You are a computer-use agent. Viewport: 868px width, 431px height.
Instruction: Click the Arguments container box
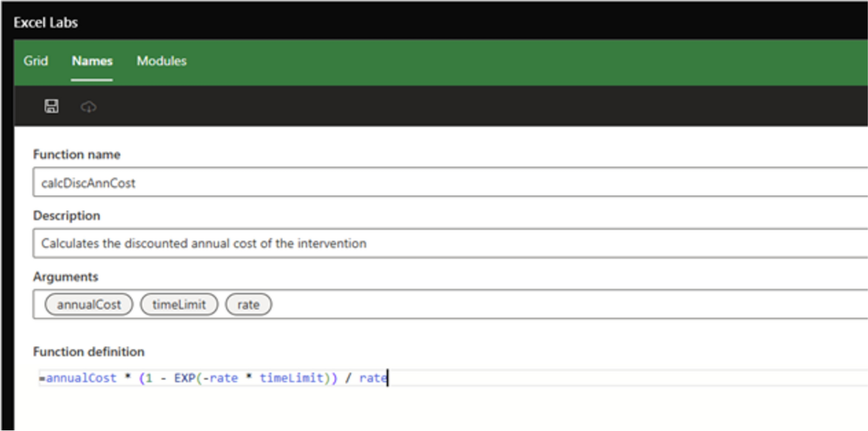pos(427,304)
